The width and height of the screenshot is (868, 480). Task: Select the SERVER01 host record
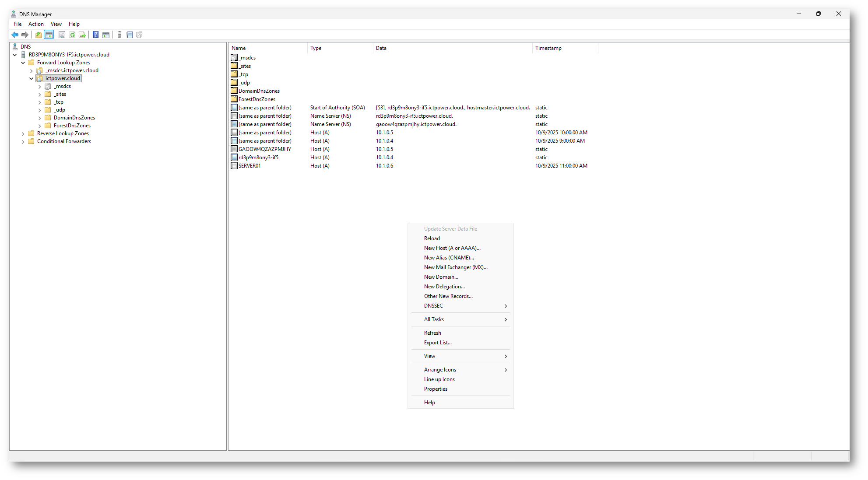pos(250,166)
